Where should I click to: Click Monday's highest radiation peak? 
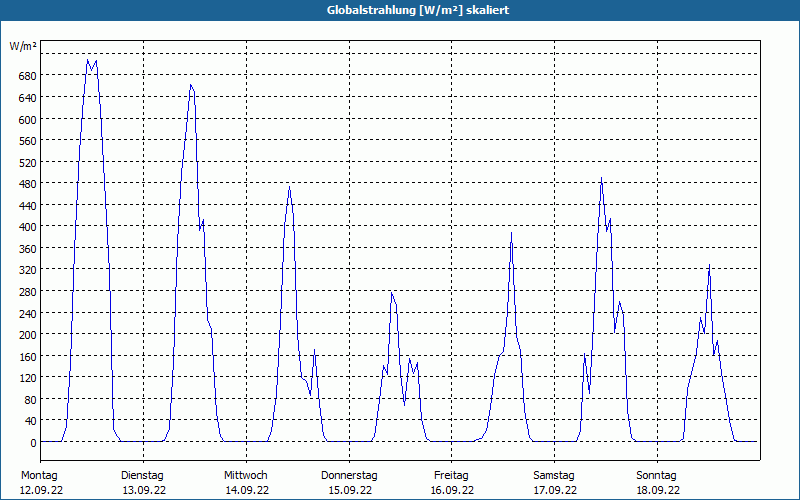88,60
